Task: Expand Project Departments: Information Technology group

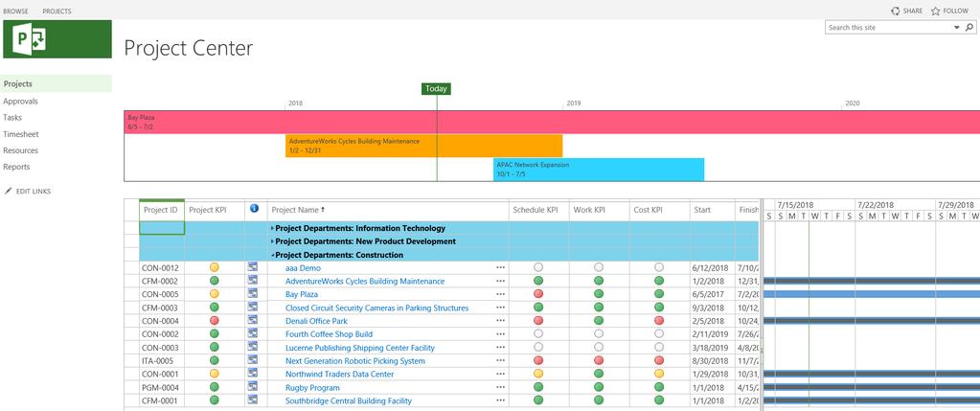Action: [x=272, y=229]
